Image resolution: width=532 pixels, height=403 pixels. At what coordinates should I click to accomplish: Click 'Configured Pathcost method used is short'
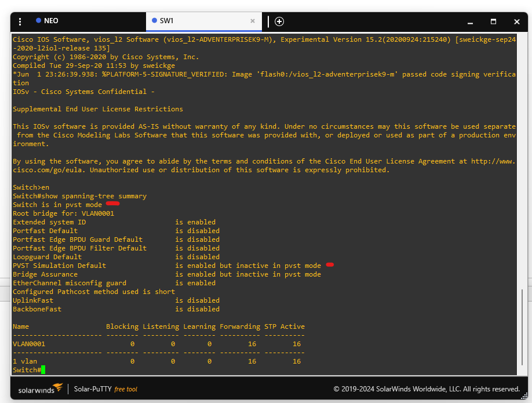point(94,292)
